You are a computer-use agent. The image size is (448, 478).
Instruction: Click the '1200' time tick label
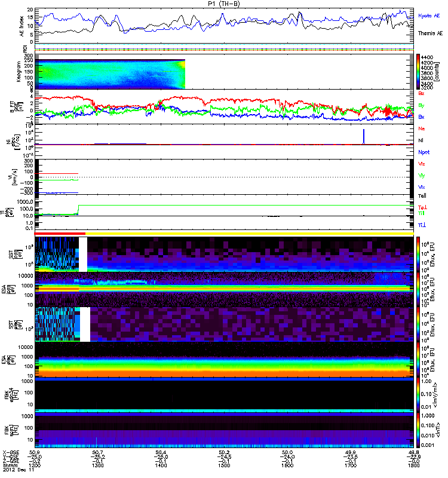[x=35, y=465]
